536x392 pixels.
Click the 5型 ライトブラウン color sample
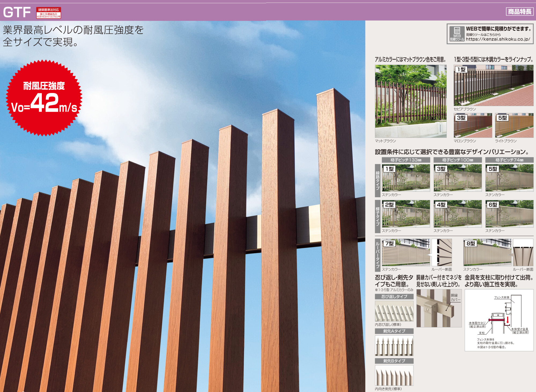tap(514, 125)
